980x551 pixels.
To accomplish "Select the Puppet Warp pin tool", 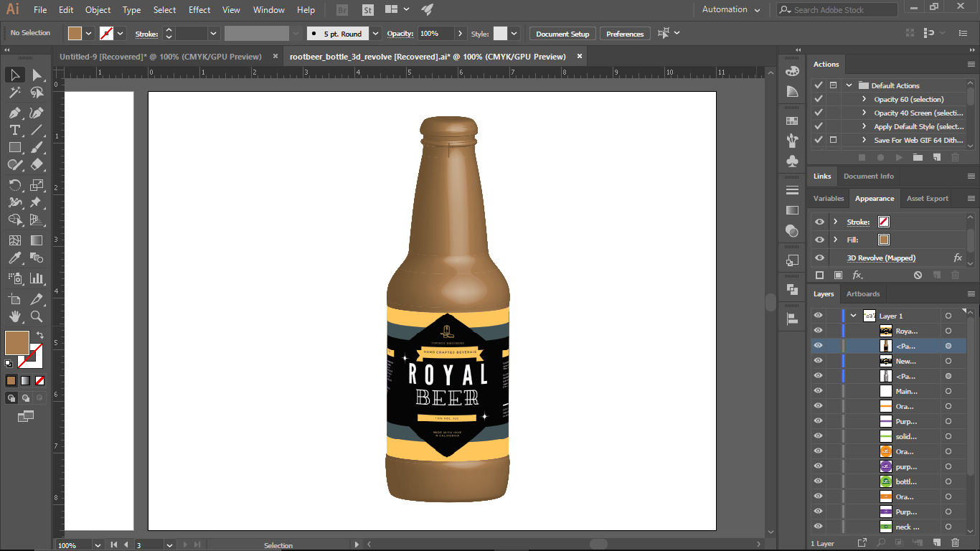I will [x=37, y=202].
